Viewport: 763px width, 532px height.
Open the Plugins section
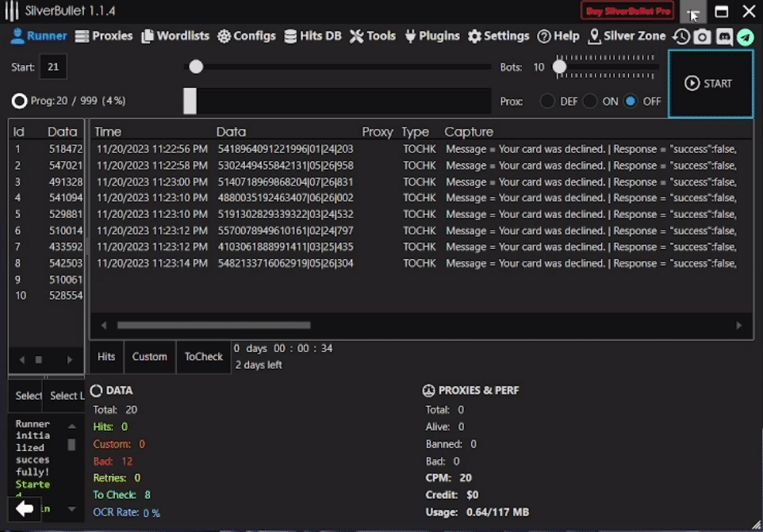(x=432, y=36)
